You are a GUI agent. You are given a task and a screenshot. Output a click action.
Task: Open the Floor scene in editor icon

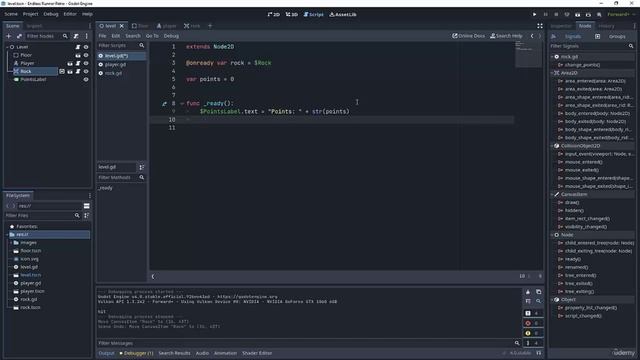point(78,55)
